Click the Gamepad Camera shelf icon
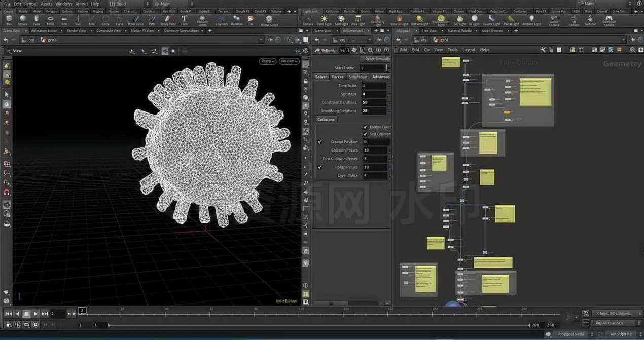 [608, 20]
